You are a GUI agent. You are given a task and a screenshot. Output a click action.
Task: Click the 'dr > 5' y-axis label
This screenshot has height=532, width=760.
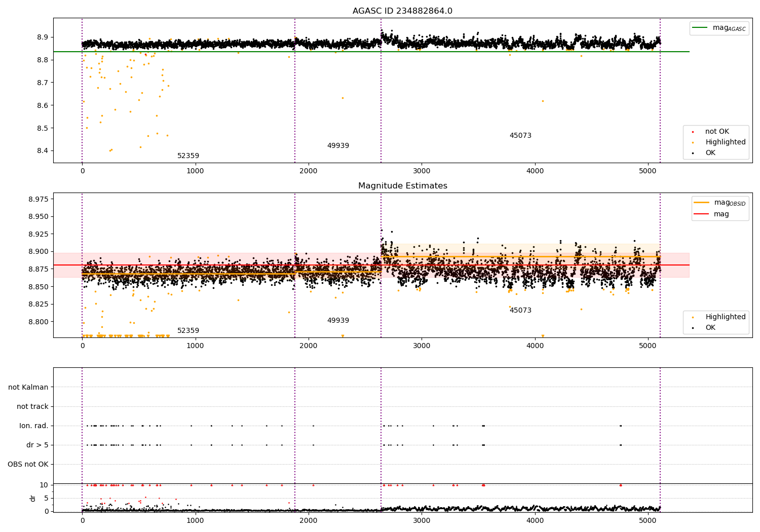coord(37,445)
